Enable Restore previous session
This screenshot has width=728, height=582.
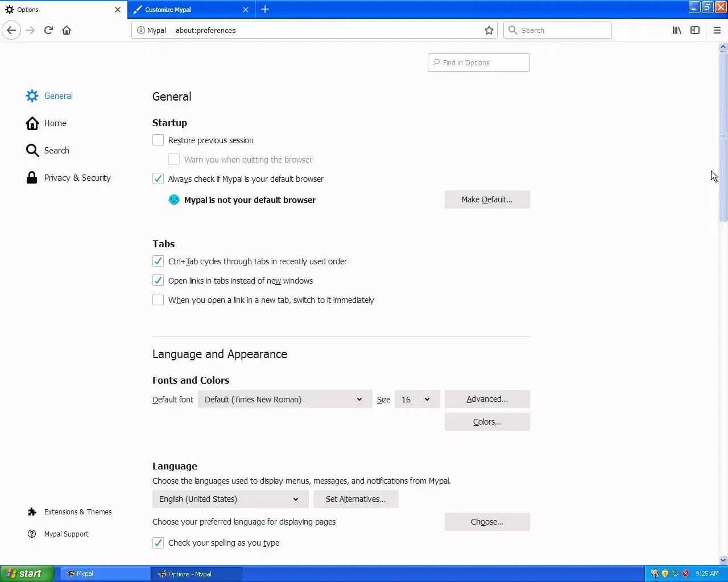pos(158,140)
